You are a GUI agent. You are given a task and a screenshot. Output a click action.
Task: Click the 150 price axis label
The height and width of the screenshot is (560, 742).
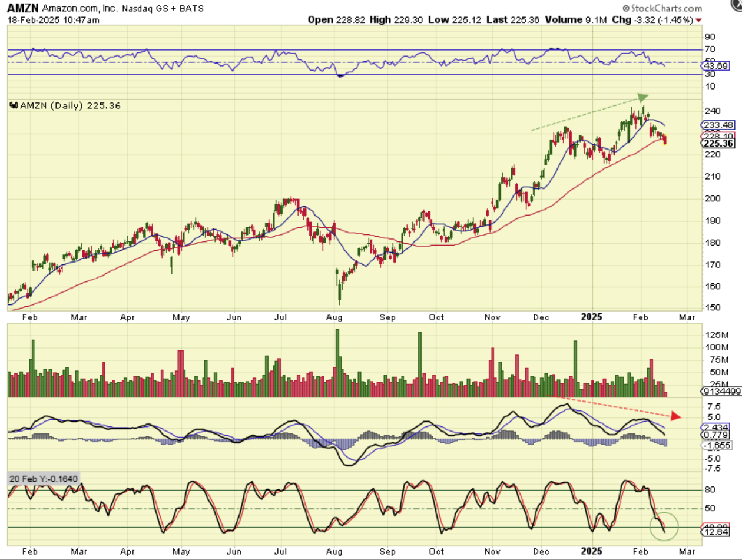coord(712,308)
